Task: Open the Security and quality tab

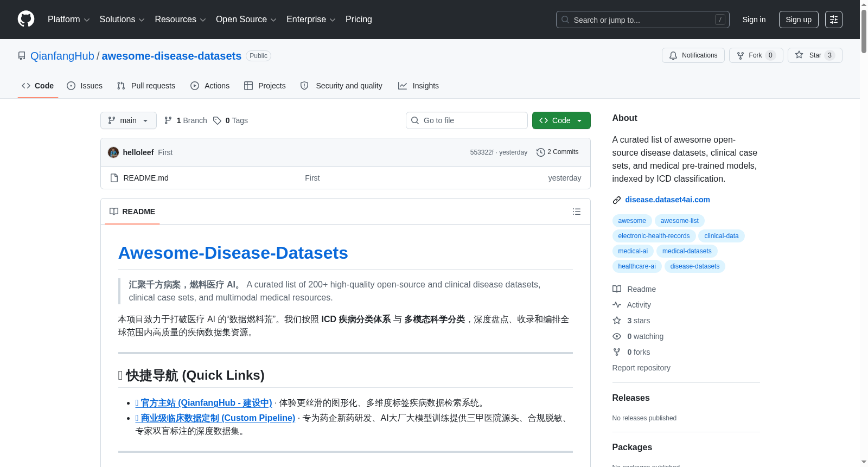Action: point(341,86)
